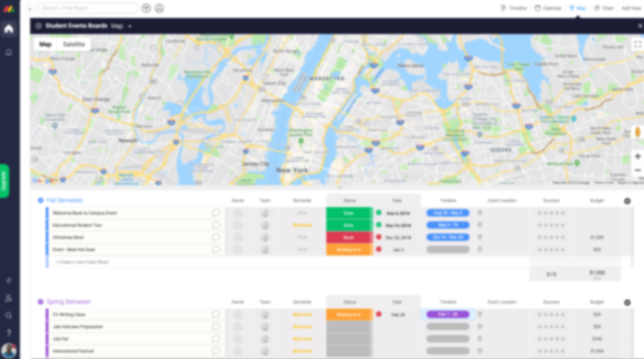Switch map to Satellite imagery

pyautogui.click(x=74, y=44)
